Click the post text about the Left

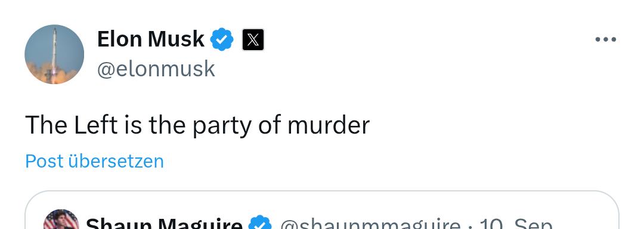[197, 125]
